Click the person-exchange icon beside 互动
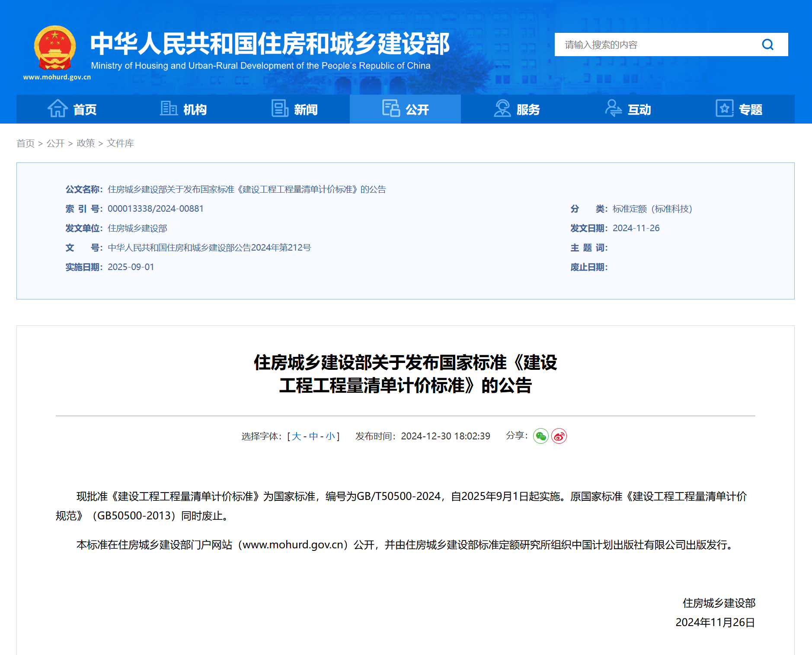This screenshot has width=812, height=655. click(x=613, y=108)
